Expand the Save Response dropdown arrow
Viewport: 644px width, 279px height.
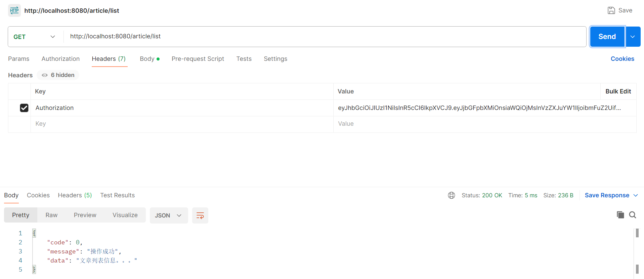tap(635, 195)
